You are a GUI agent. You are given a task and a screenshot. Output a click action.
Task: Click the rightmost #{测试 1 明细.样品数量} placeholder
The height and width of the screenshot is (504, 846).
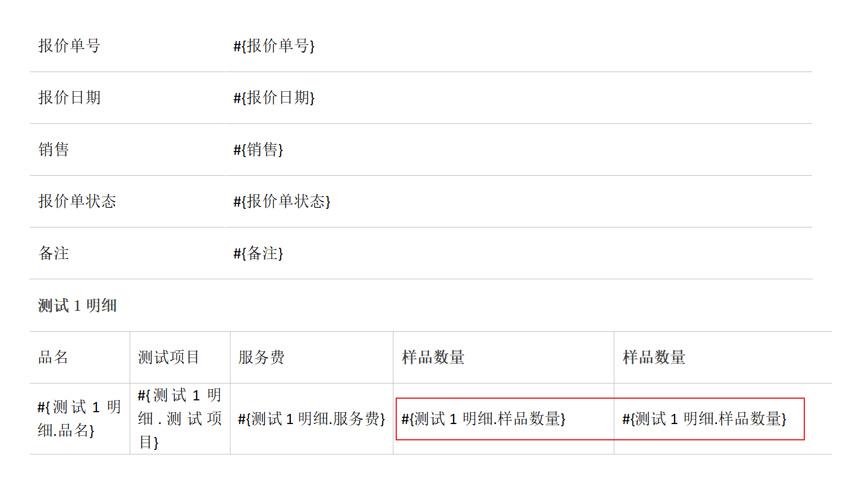click(x=704, y=419)
